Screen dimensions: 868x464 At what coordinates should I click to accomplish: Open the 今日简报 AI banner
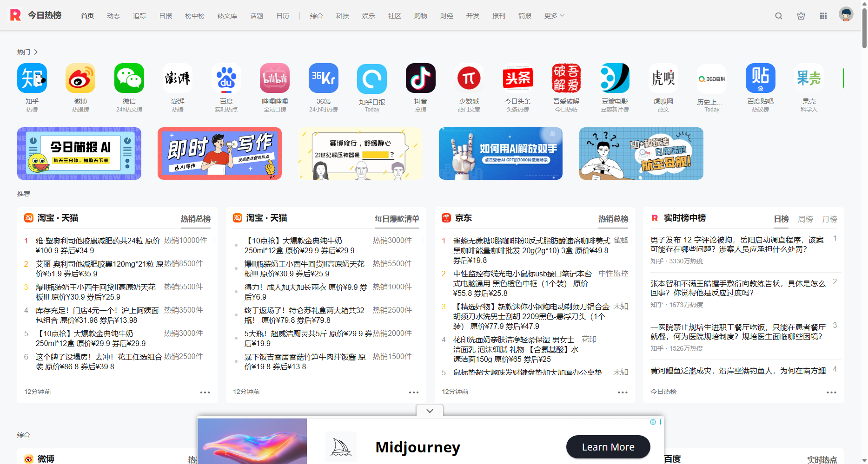[x=79, y=153]
